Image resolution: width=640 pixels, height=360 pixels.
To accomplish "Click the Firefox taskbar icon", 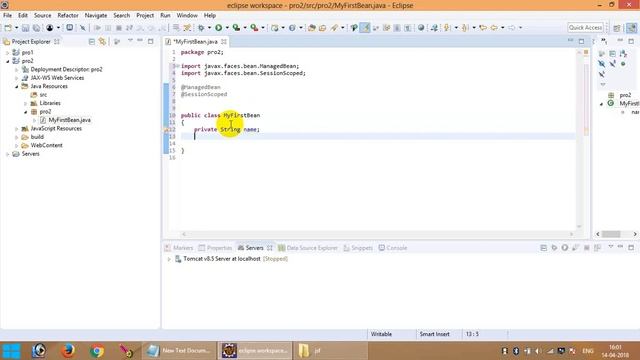I will point(68,351).
